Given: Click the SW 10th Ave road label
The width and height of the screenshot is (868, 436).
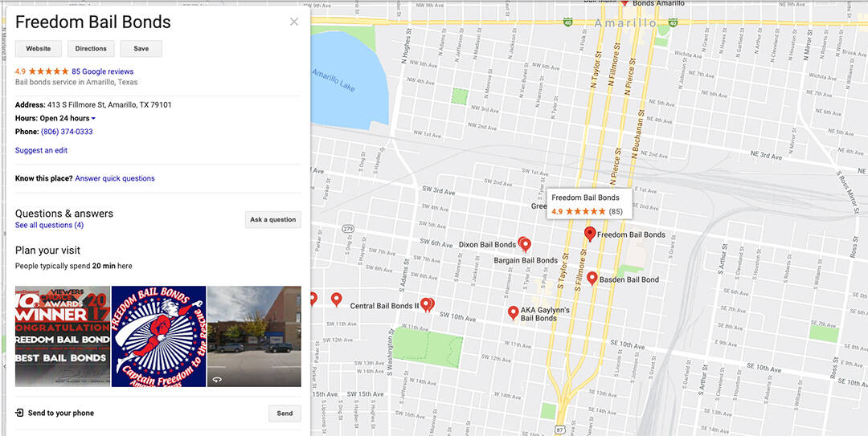Looking at the screenshot, I should point(457,319).
